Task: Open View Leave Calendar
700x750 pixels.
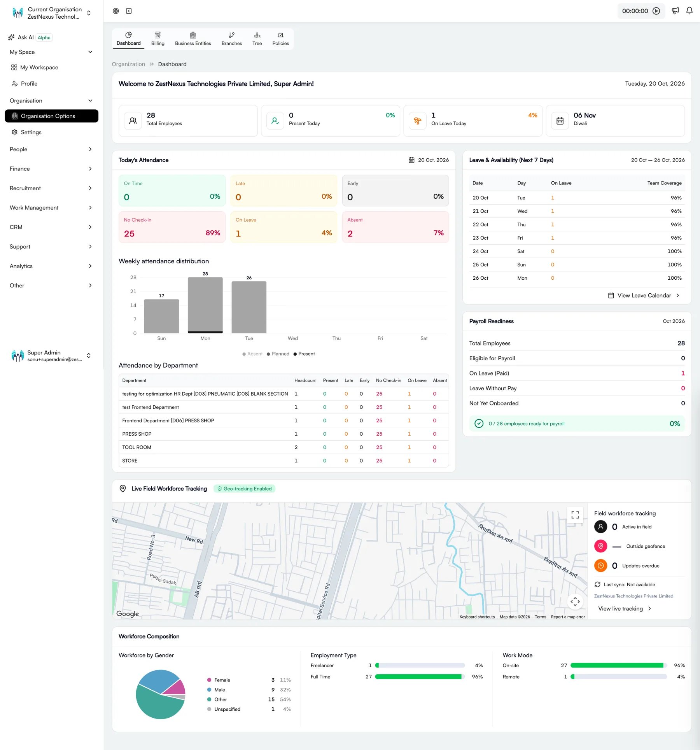Action: coord(644,296)
